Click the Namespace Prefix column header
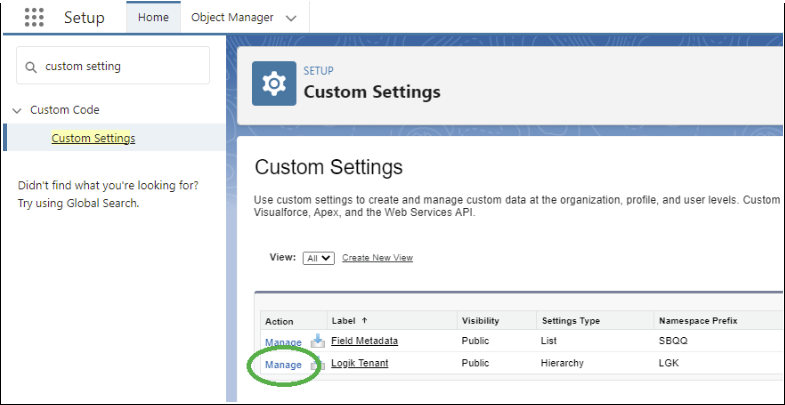The image size is (785, 405). click(698, 320)
